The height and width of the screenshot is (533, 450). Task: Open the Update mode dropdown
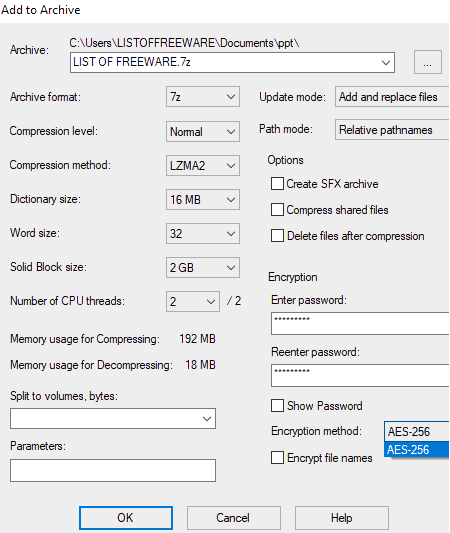coord(392,97)
